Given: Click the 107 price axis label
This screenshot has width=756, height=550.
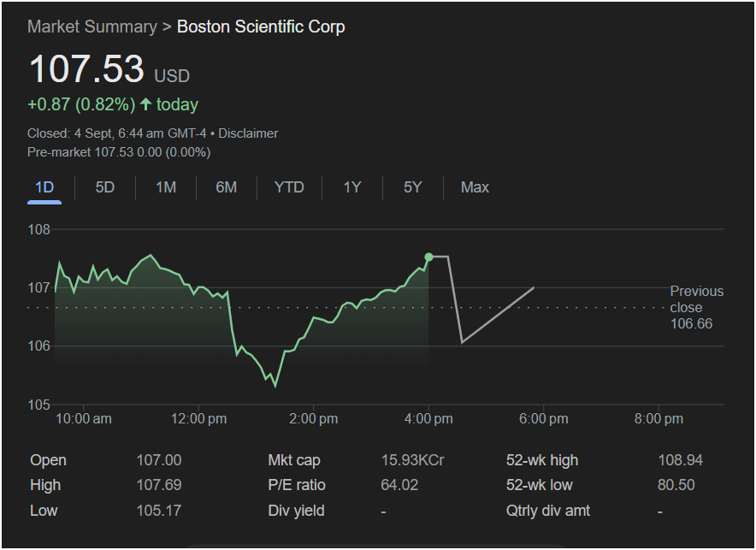Looking at the screenshot, I should (39, 287).
